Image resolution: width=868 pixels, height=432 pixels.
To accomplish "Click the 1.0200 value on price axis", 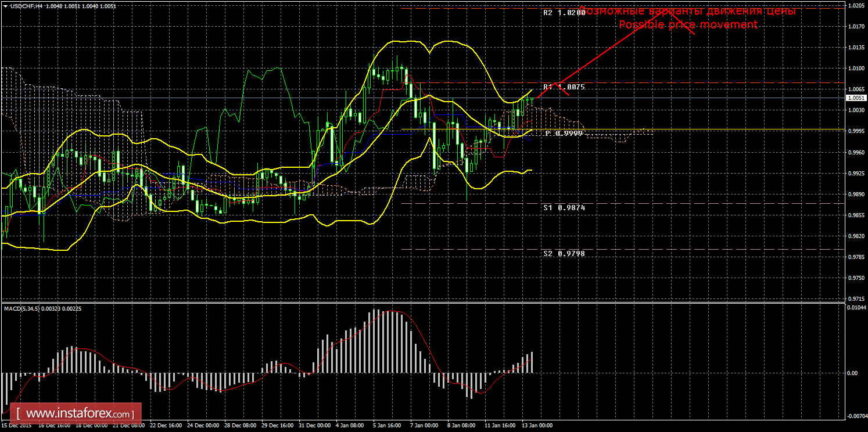I will (x=856, y=6).
